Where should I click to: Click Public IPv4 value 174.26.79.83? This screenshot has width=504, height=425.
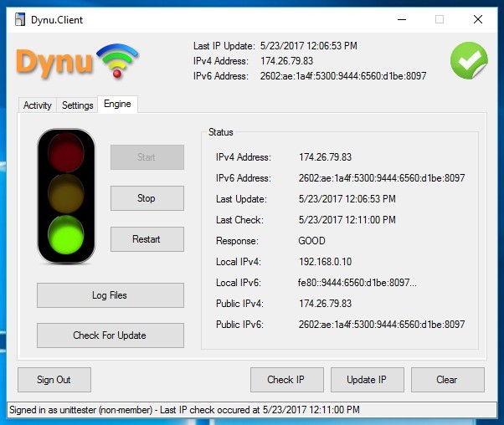click(326, 303)
